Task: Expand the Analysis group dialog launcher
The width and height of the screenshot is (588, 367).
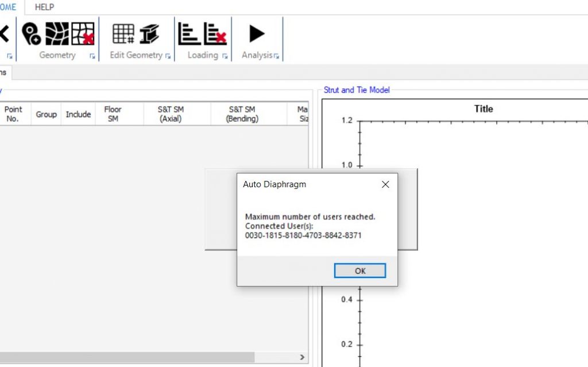Action: [x=276, y=56]
